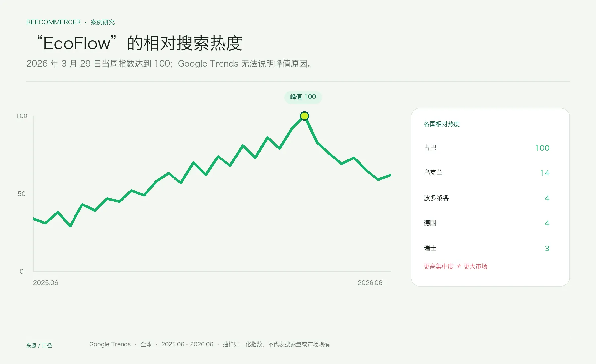Image resolution: width=596 pixels, height=364 pixels.
Task: Click 'Google Trends' in the footer source line
Action: (110, 344)
